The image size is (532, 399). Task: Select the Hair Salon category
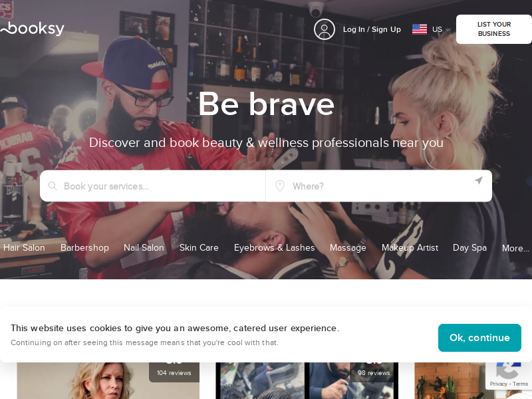24,247
